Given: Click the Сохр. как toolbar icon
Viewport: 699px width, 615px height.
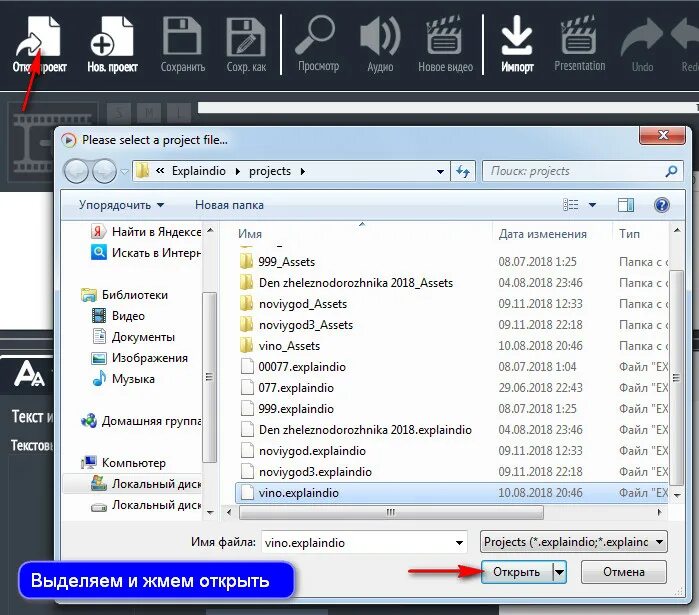Looking at the screenshot, I should coord(246,37).
